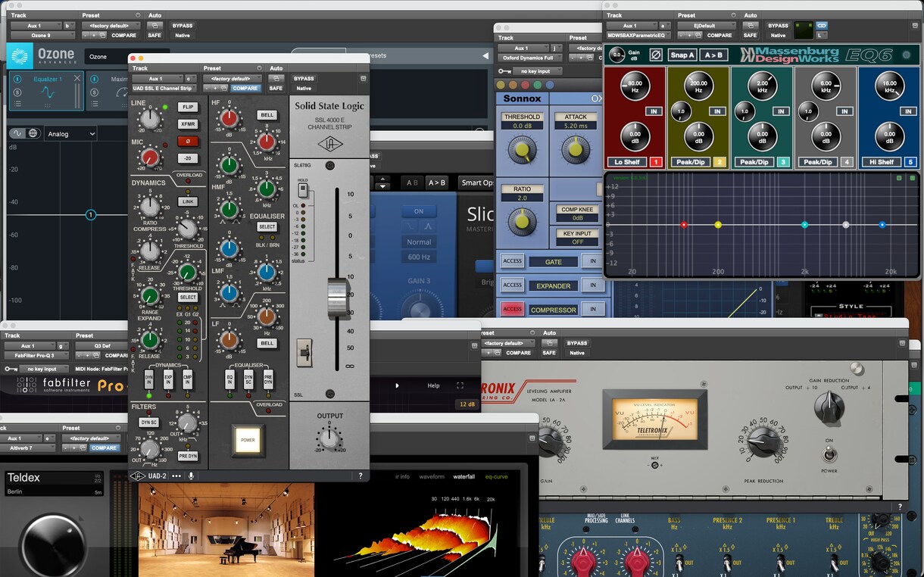Viewport: 924px width, 577px height.
Task: Click the key input icon in Oxford Dynamics window
Action: pyautogui.click(x=504, y=71)
